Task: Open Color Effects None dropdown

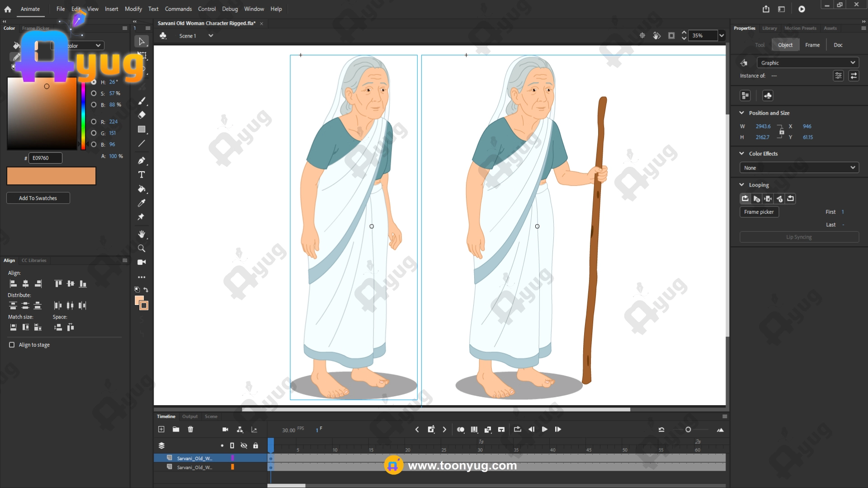Action: point(799,168)
